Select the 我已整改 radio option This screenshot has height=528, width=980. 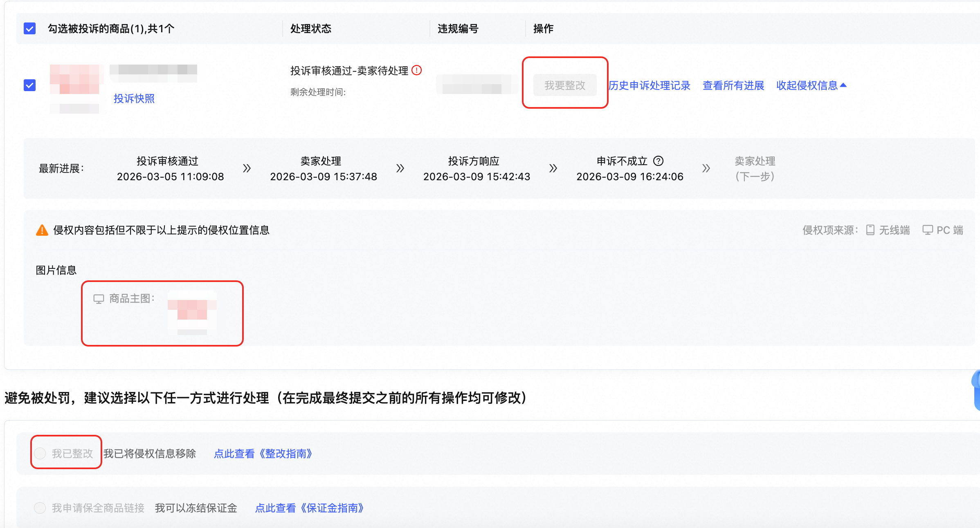point(40,453)
